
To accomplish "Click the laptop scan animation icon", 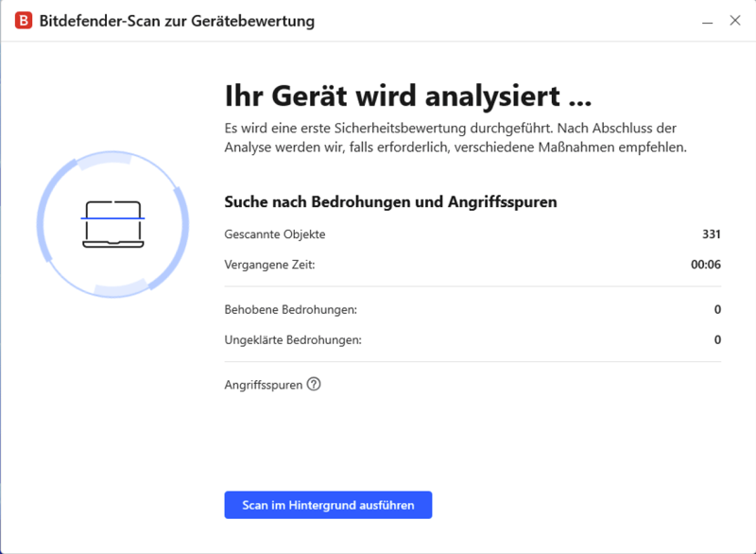I will (x=112, y=225).
